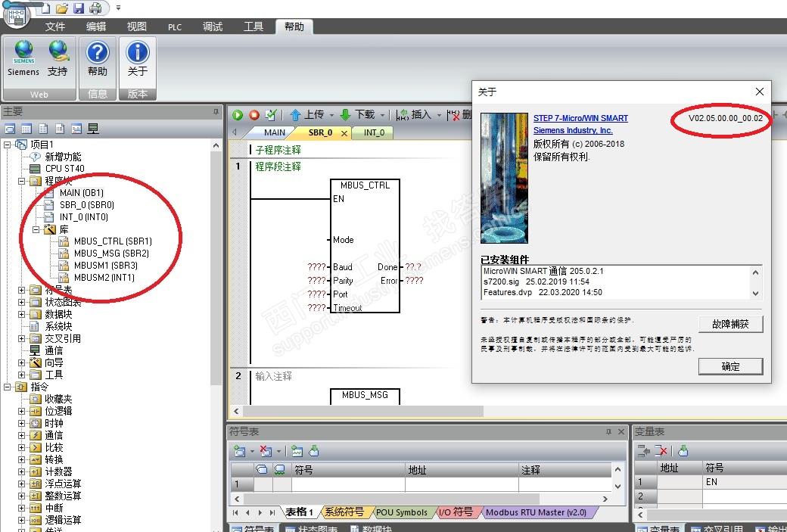Viewport: 787px width, 532px height.
Task: Open project via the folder icon
Action: [62, 8]
